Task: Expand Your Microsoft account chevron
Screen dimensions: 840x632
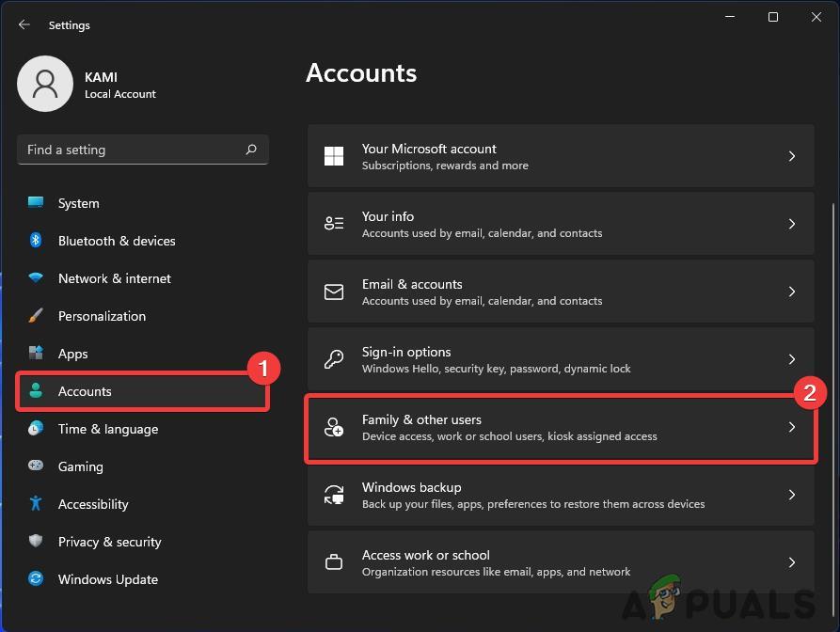Action: click(x=792, y=156)
